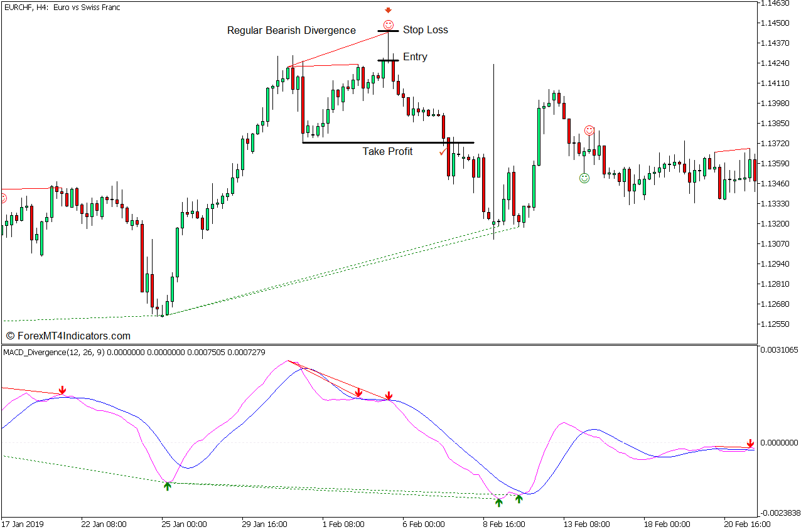Select the red arrow at far right of MACD pane
This screenshot has width=801, height=532.
751,443
